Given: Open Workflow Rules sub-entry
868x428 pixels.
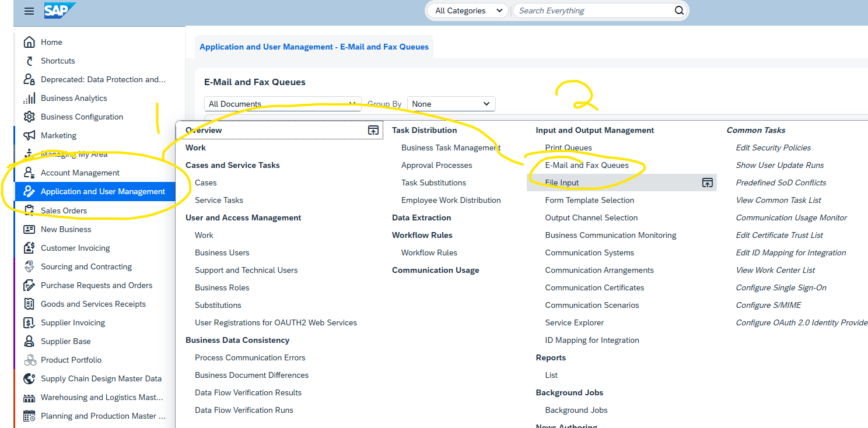Looking at the screenshot, I should (429, 252).
